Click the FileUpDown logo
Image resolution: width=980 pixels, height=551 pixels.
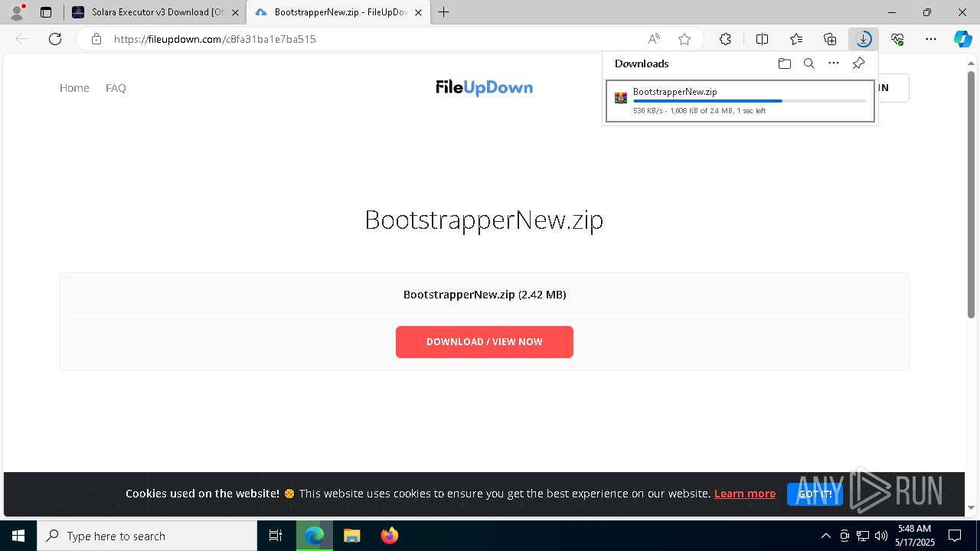click(x=485, y=88)
